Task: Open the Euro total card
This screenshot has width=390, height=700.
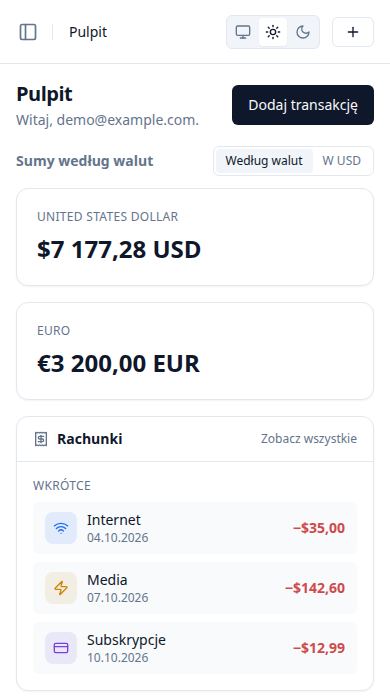Action: (195, 351)
